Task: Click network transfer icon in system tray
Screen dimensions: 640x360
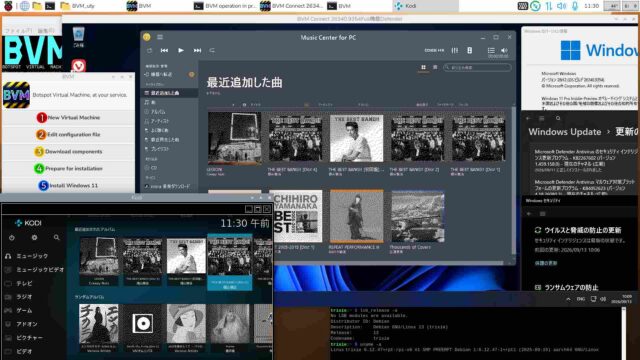Action: coord(549,6)
